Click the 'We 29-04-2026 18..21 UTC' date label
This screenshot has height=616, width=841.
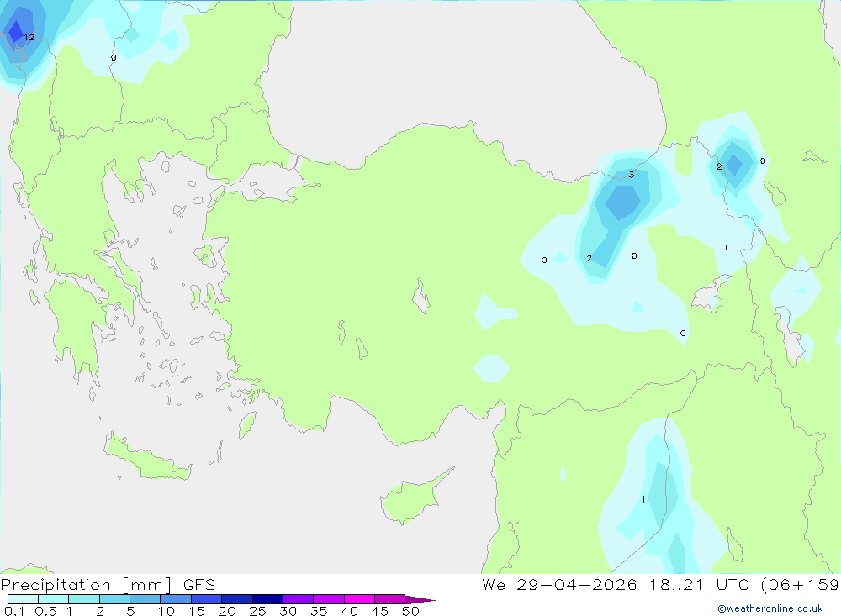[x=616, y=585]
